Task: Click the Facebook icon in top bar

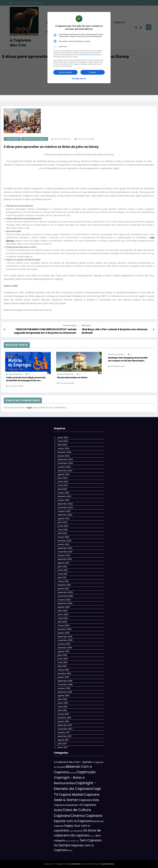Action: 134,3
